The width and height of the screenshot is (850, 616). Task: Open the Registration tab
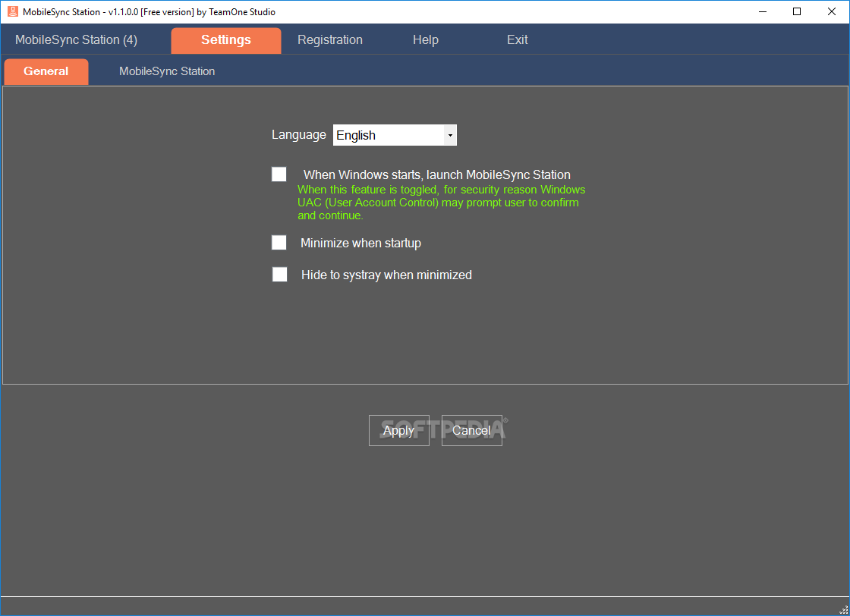tap(330, 40)
